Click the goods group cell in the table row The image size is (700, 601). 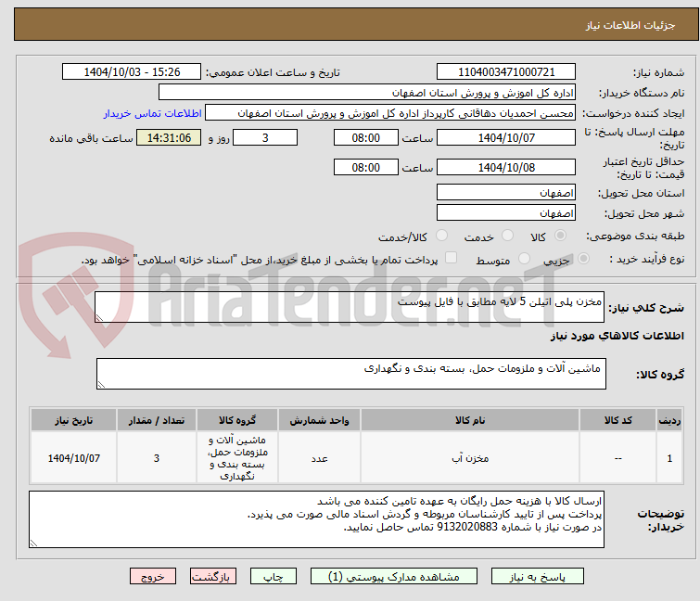(237, 458)
